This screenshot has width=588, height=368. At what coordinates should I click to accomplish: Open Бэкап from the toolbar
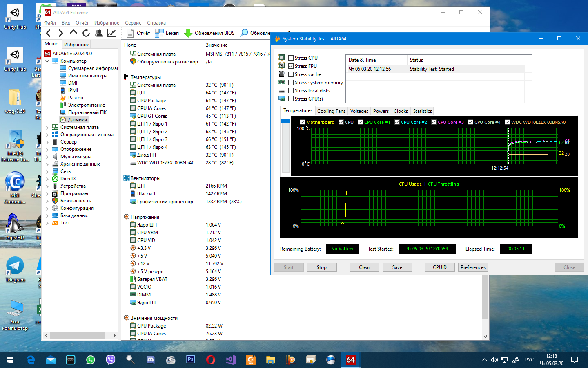(167, 33)
